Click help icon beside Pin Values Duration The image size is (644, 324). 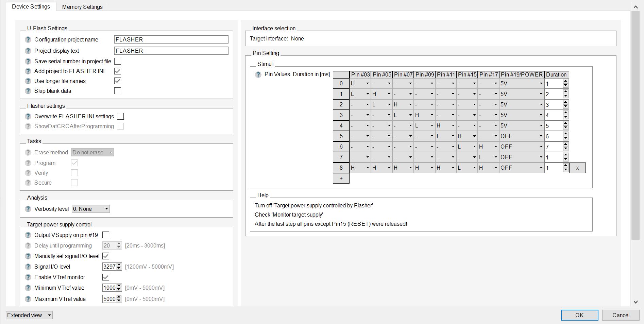[x=258, y=74]
